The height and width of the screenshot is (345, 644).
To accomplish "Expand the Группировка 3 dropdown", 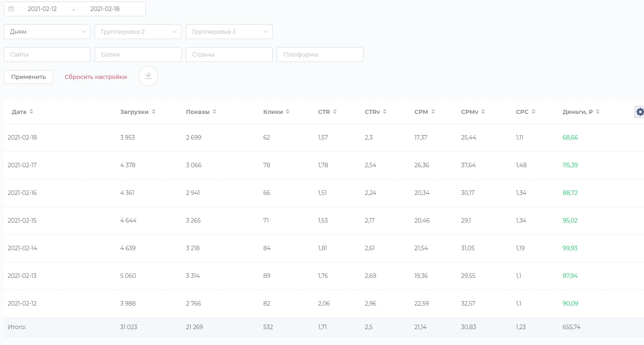I will pyautogui.click(x=229, y=32).
